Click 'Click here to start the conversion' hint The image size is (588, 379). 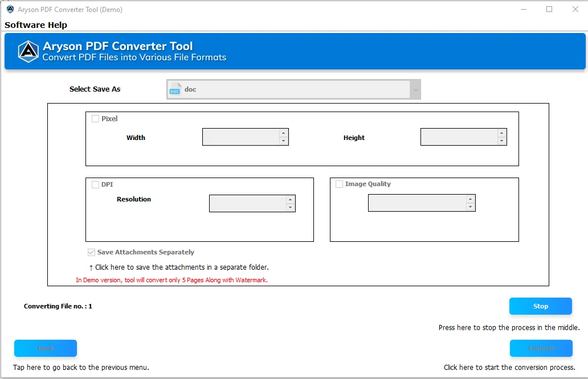pyautogui.click(x=509, y=368)
